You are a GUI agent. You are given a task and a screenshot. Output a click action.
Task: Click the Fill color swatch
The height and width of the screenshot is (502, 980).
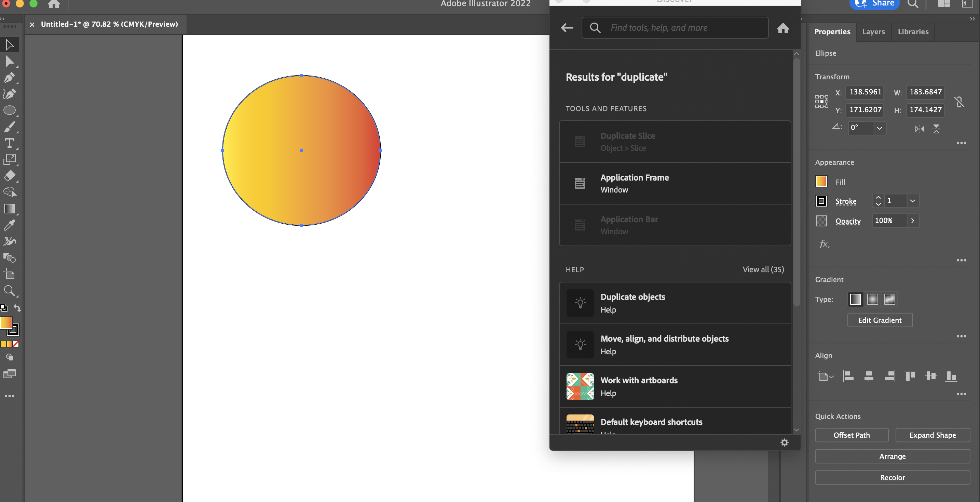(821, 182)
